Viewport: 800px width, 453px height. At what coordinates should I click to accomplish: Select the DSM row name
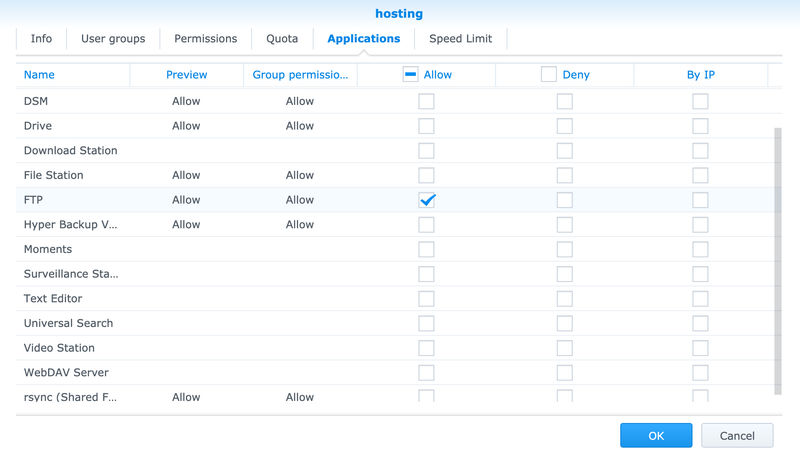coord(36,101)
